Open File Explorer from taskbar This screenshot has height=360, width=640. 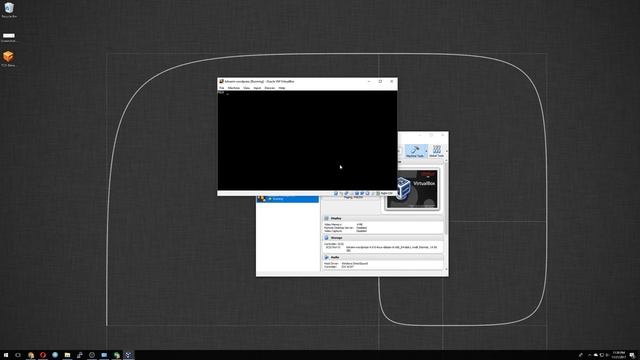tap(67, 355)
